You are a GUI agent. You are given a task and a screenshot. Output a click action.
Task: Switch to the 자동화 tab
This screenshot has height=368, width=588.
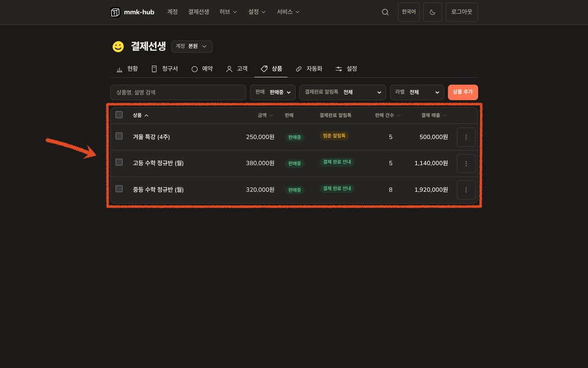[x=309, y=69]
